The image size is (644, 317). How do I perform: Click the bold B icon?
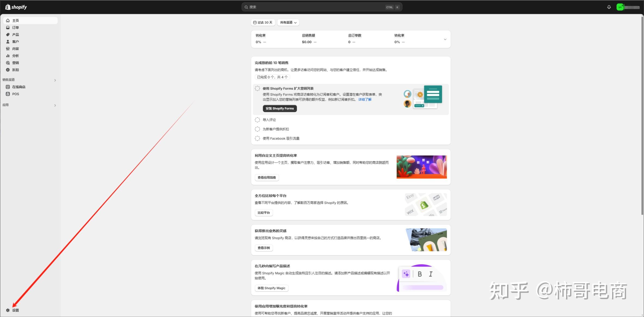(x=420, y=274)
